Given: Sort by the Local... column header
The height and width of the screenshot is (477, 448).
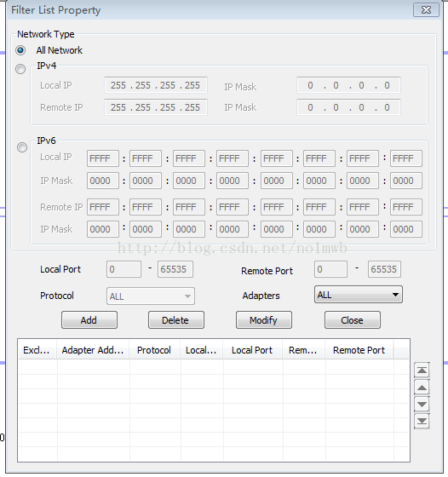Looking at the screenshot, I should point(202,350).
